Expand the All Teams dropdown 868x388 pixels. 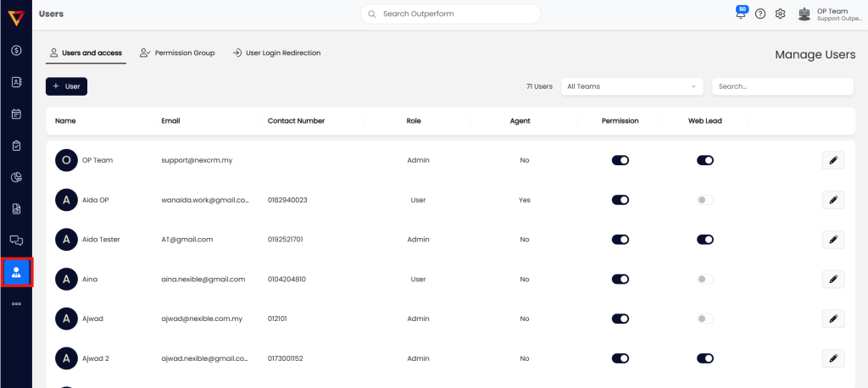click(x=632, y=86)
